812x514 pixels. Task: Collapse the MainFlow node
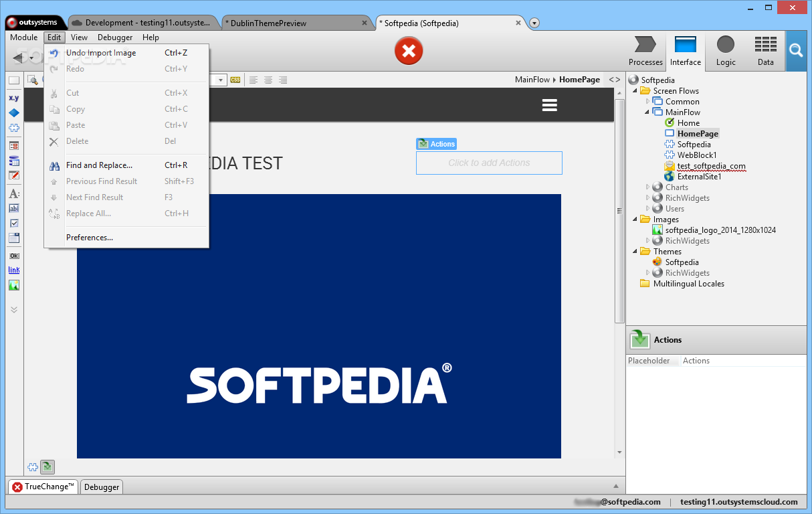pos(647,112)
